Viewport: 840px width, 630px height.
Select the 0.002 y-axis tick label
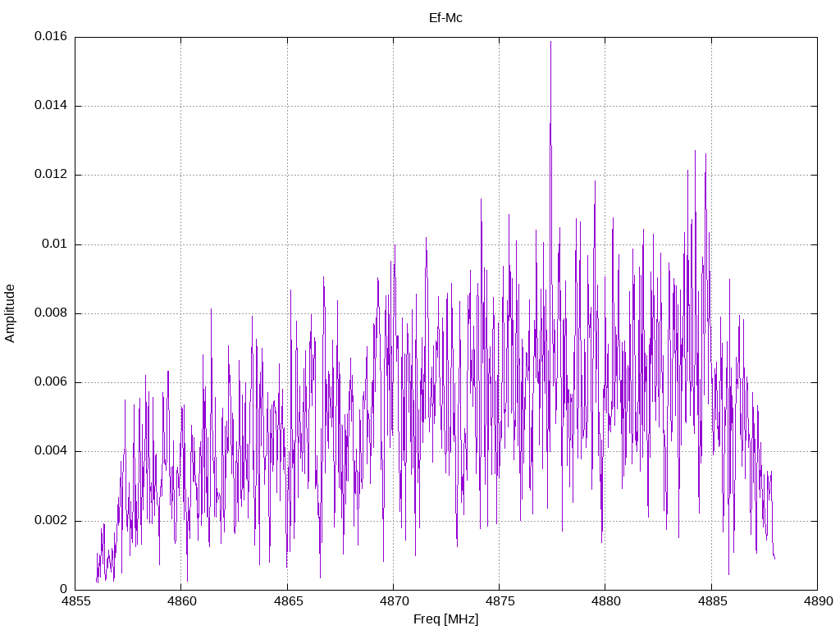tap(51, 521)
